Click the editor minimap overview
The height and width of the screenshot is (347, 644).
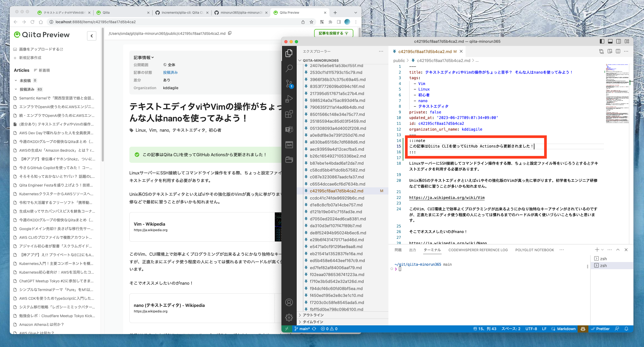(x=617, y=94)
